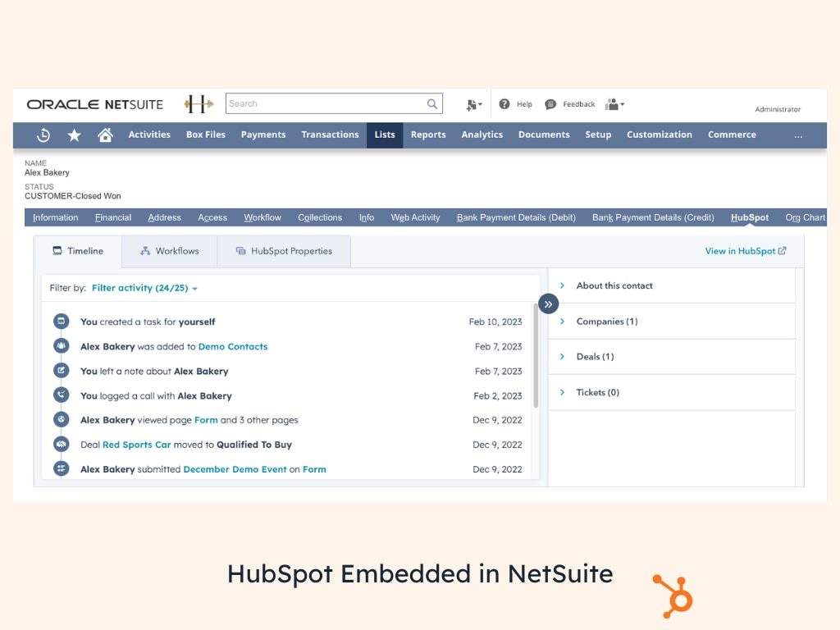Open the Workflows tab
The width and height of the screenshot is (840, 630).
[x=170, y=251]
